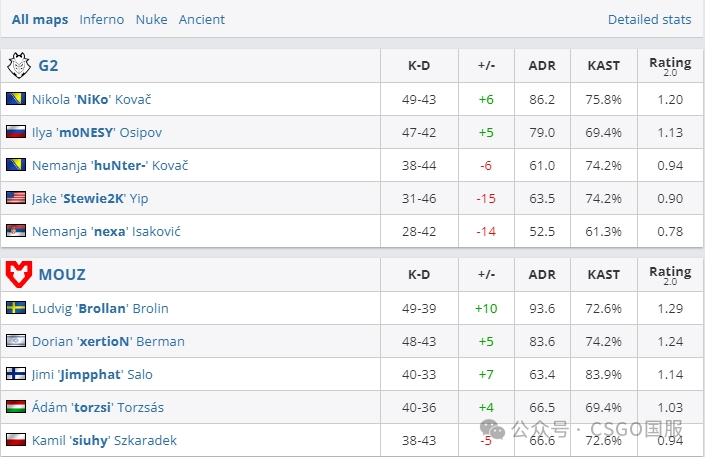Click the flag icon beside NiKo
This screenshot has height=457, width=705.
click(16, 99)
